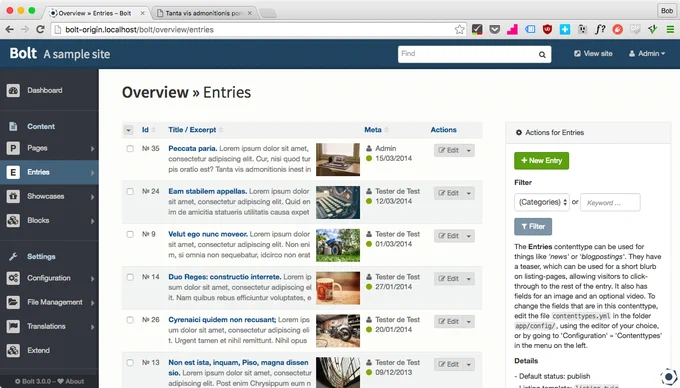Reload the page with refresh icon
This screenshot has width=680, height=388.
[40, 29]
